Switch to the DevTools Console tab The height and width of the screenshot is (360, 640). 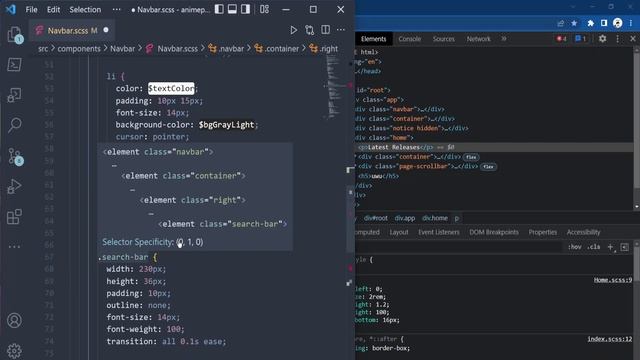409,39
